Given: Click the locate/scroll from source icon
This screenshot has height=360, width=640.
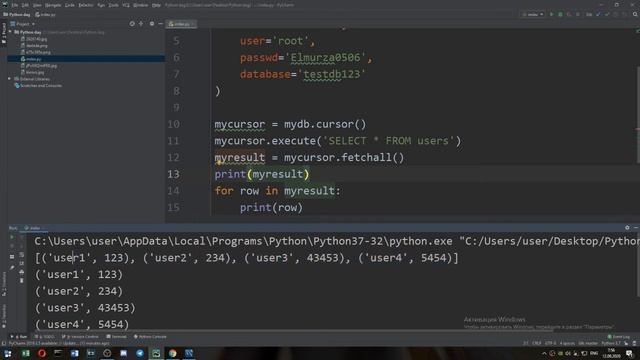Looking at the screenshot, I should tap(132, 24).
